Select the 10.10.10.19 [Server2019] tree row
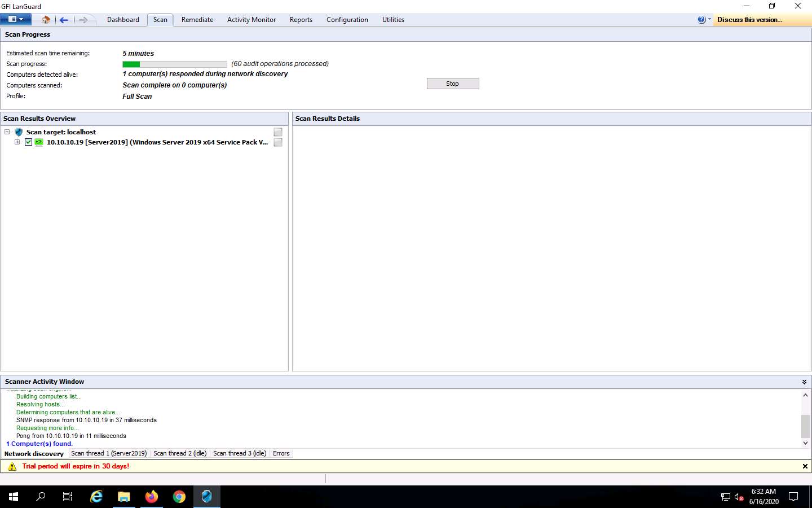812x508 pixels. [x=157, y=142]
